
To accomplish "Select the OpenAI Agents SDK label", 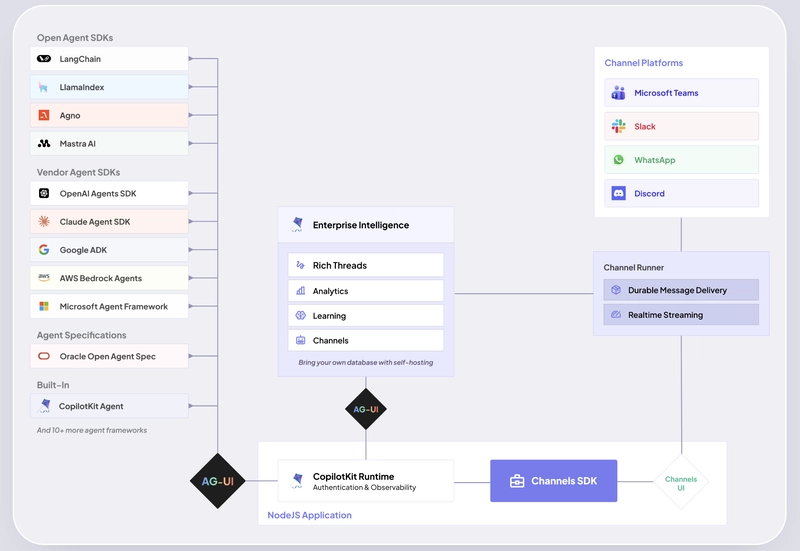I will pyautogui.click(x=98, y=194).
